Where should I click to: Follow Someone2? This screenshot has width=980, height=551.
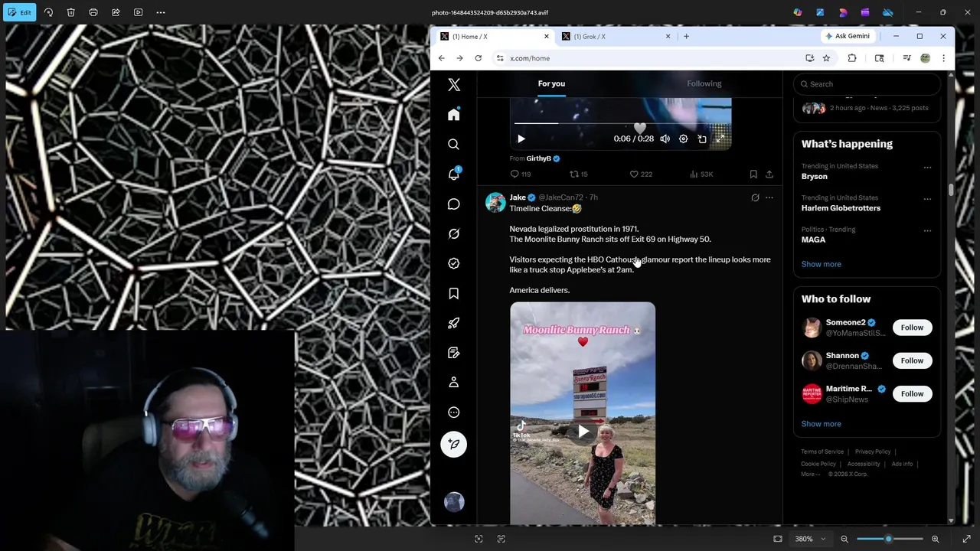point(912,328)
